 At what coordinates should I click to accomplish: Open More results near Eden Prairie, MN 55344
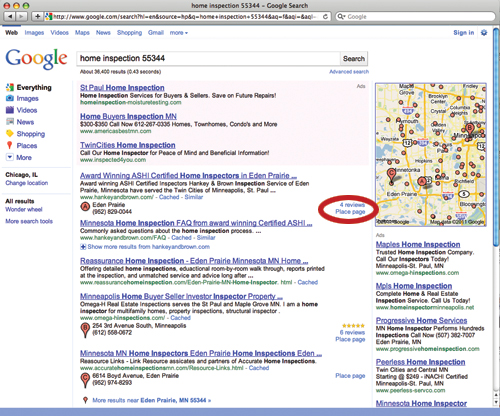coord(152,400)
